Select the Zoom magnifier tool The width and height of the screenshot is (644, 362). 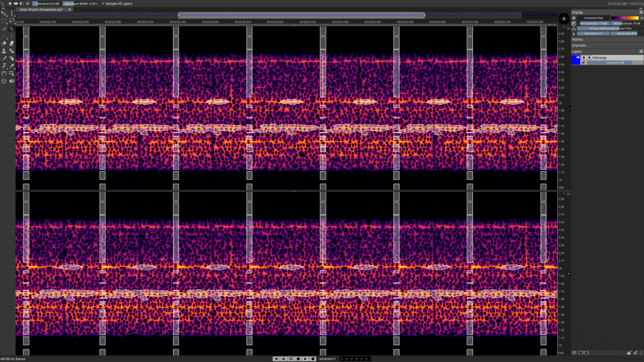click(x=11, y=74)
